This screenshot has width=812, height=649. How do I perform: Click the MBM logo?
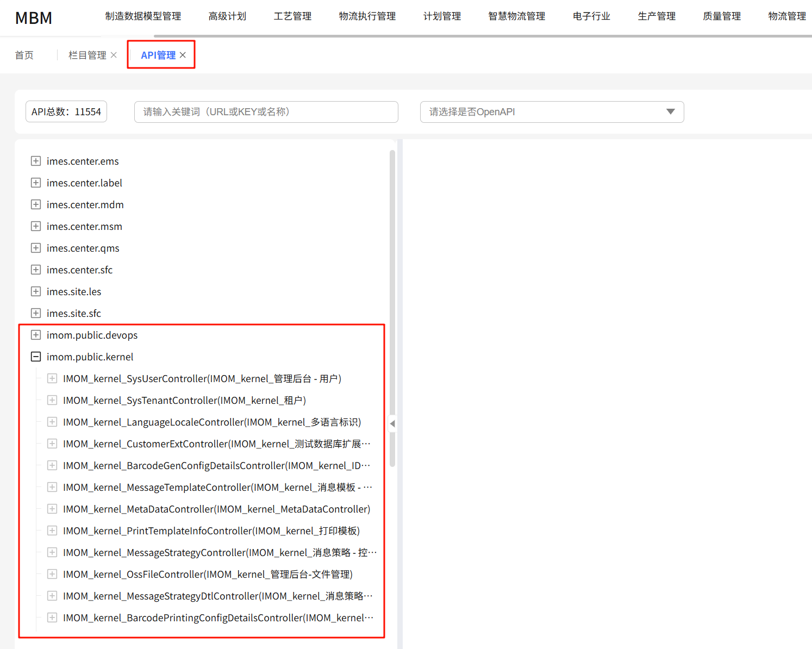point(34,18)
